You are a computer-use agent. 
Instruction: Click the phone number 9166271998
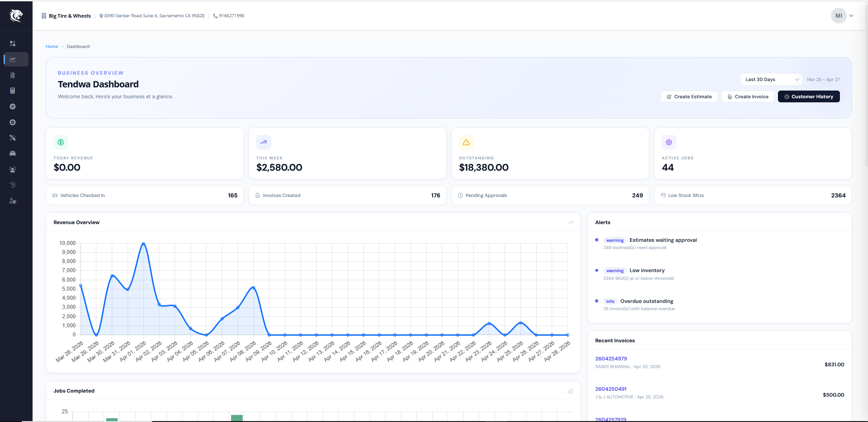click(x=232, y=16)
